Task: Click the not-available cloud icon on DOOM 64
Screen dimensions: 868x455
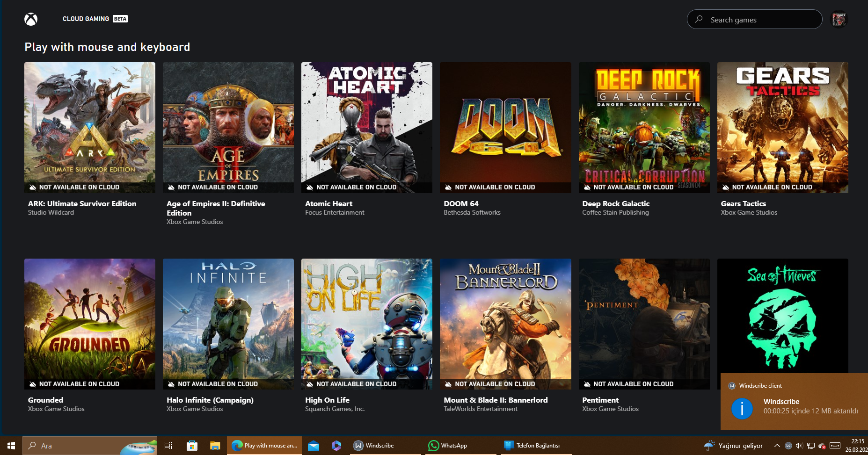Action: click(x=448, y=187)
